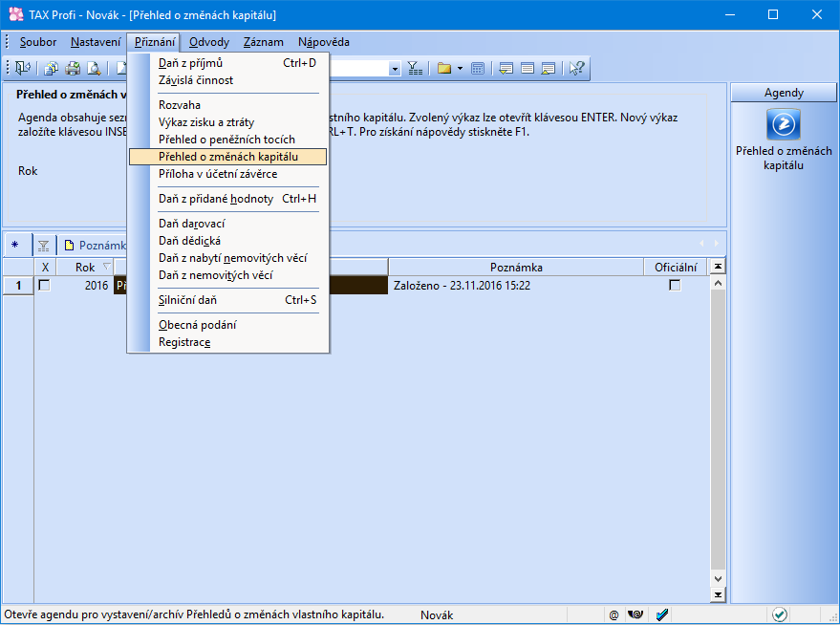
Task: Click the Poznámka column header
Action: [x=516, y=268]
